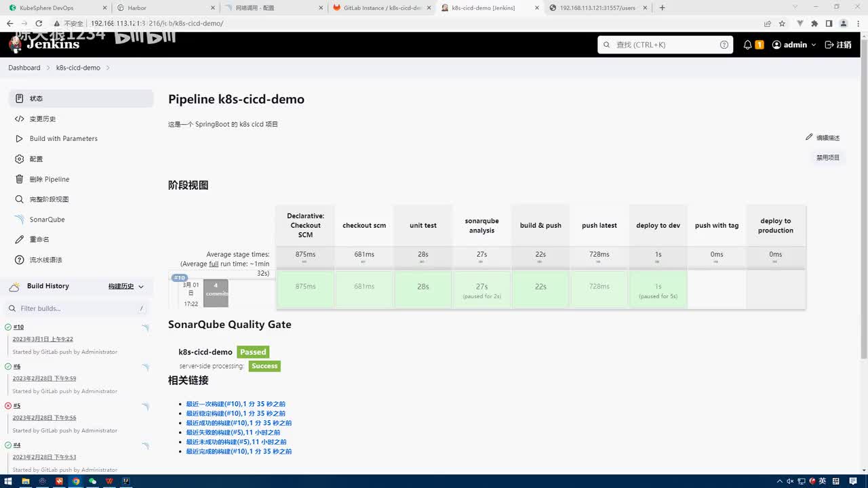Click the SonarQube wave icon in sidebar
The height and width of the screenshot is (488, 868).
[19, 220]
